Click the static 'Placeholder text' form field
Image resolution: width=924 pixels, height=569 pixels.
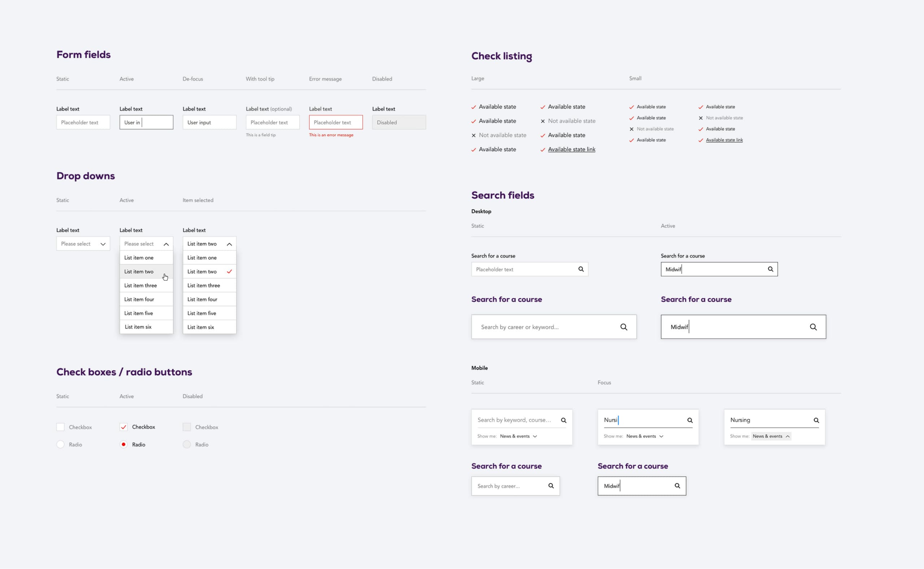[x=83, y=122]
